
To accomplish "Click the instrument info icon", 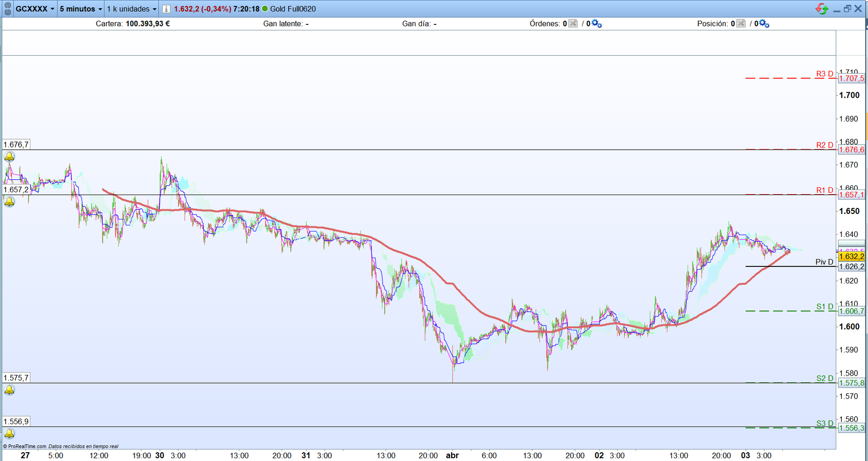I will [166, 9].
